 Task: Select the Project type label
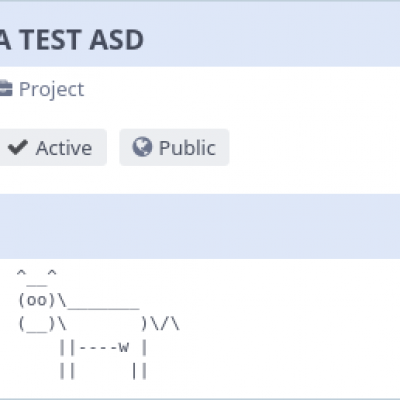click(51, 89)
